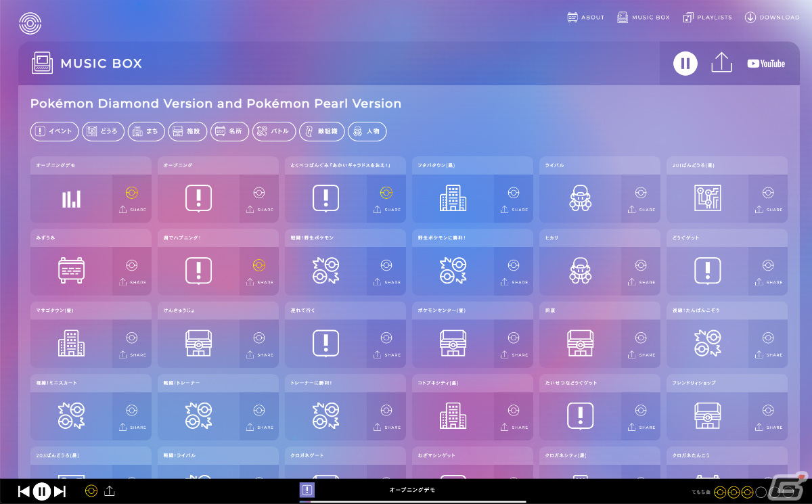Share the みずうみ track

click(132, 282)
